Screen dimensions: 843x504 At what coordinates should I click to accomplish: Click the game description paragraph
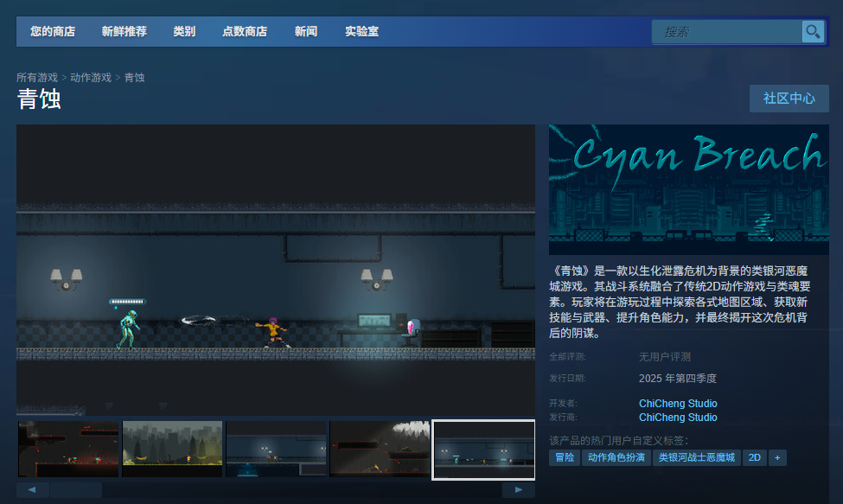pos(680,302)
